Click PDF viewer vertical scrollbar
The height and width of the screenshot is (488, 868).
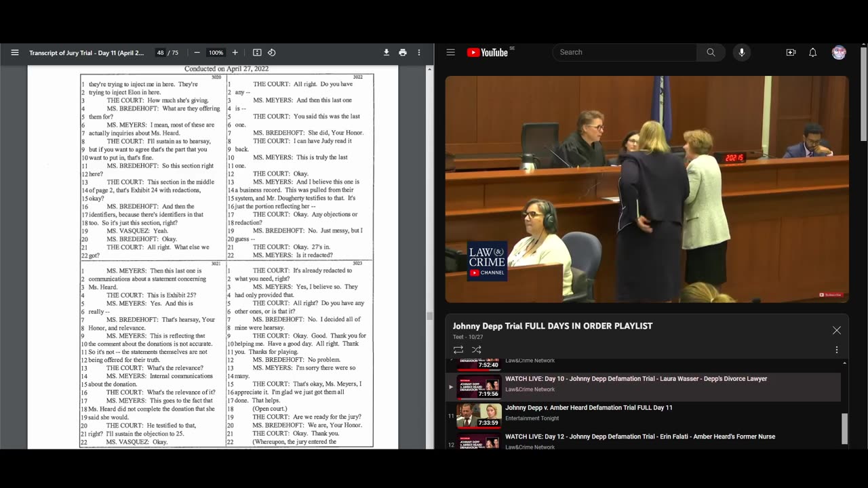pyautogui.click(x=430, y=316)
